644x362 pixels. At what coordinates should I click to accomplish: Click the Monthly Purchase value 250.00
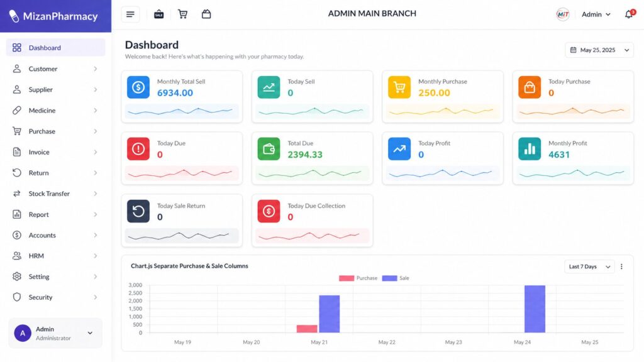pyautogui.click(x=434, y=93)
